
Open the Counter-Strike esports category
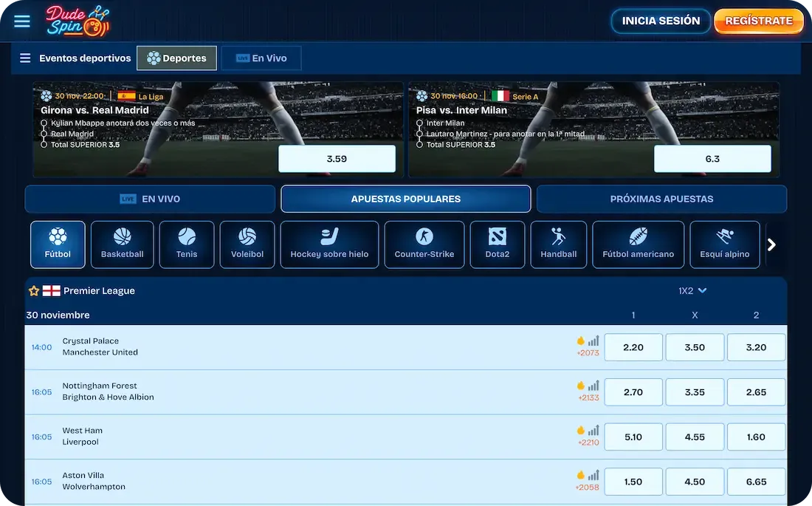424,245
